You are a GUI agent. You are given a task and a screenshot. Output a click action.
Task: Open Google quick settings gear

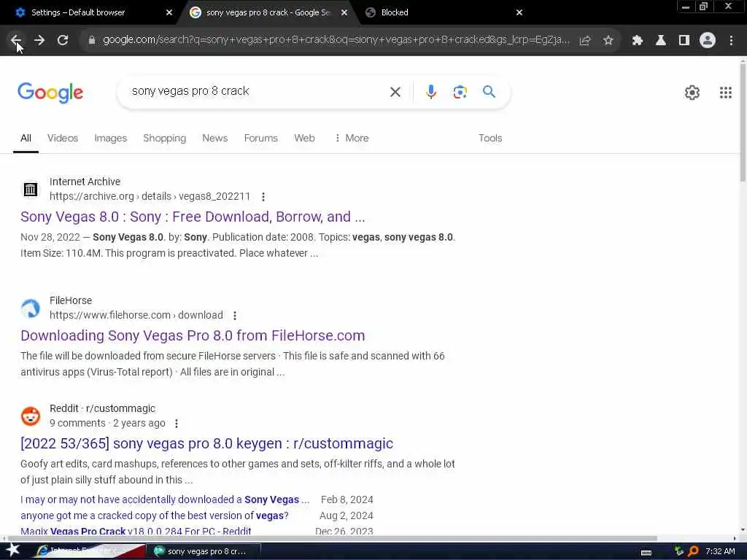[x=692, y=93]
